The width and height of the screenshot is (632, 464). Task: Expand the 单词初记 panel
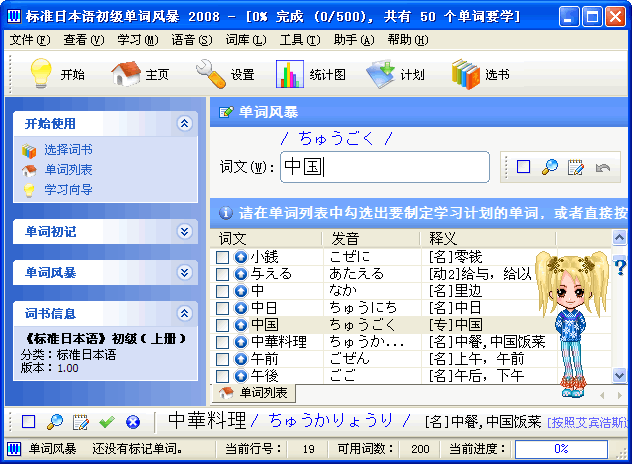point(183,231)
